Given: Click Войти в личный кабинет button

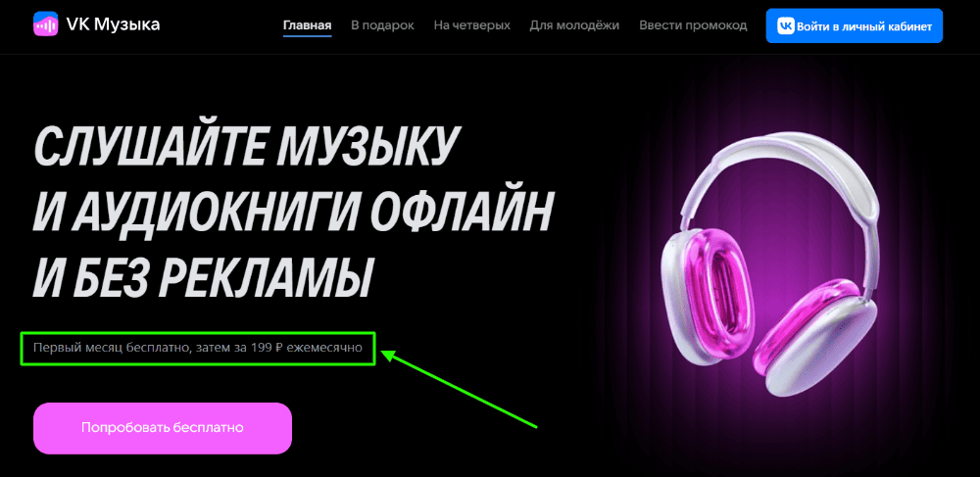Looking at the screenshot, I should 854,26.
